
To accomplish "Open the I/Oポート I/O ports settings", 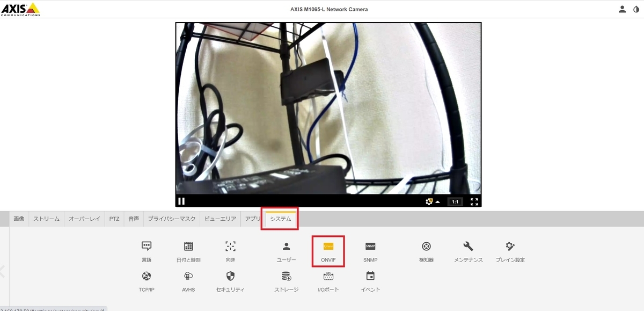I will pyautogui.click(x=328, y=281).
